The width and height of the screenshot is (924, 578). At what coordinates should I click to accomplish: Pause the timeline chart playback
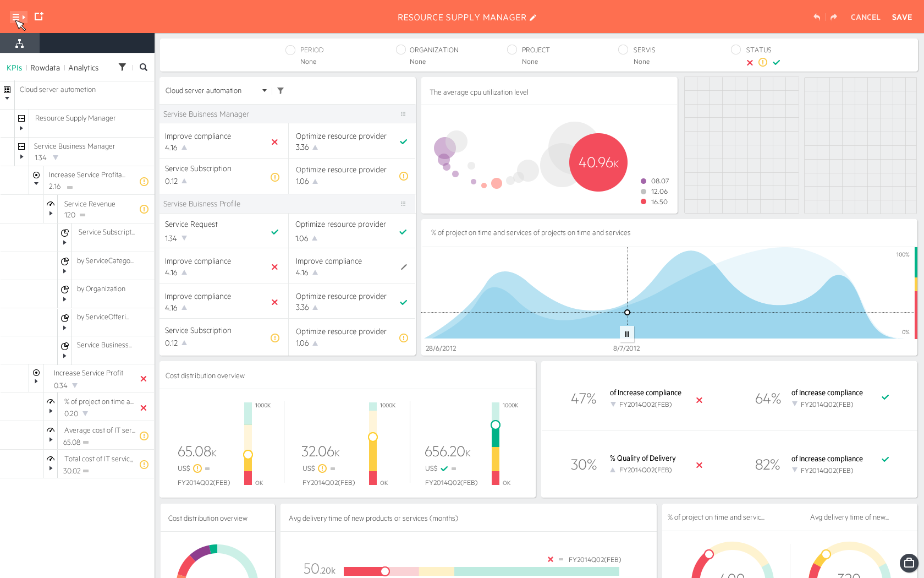tap(627, 334)
